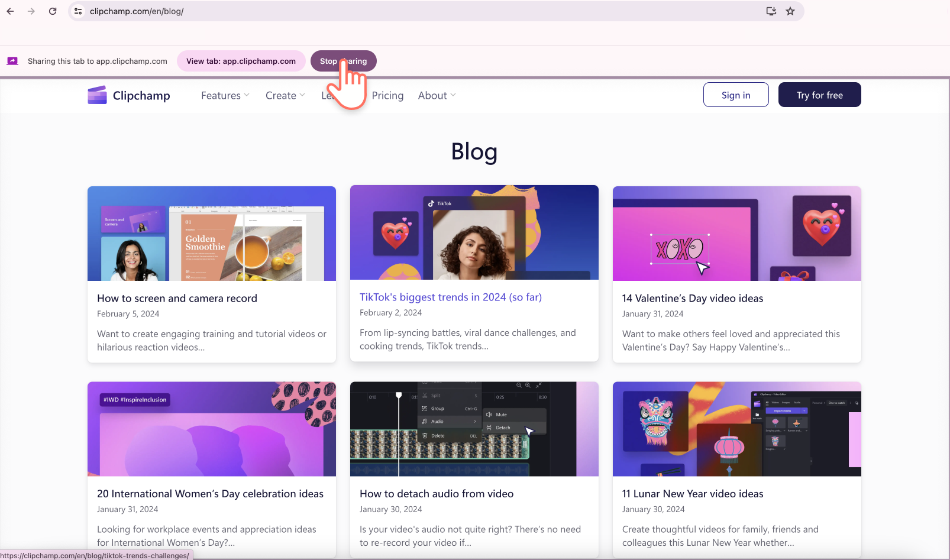Click the excerpt starting 'Is your video's audio'

(470, 536)
